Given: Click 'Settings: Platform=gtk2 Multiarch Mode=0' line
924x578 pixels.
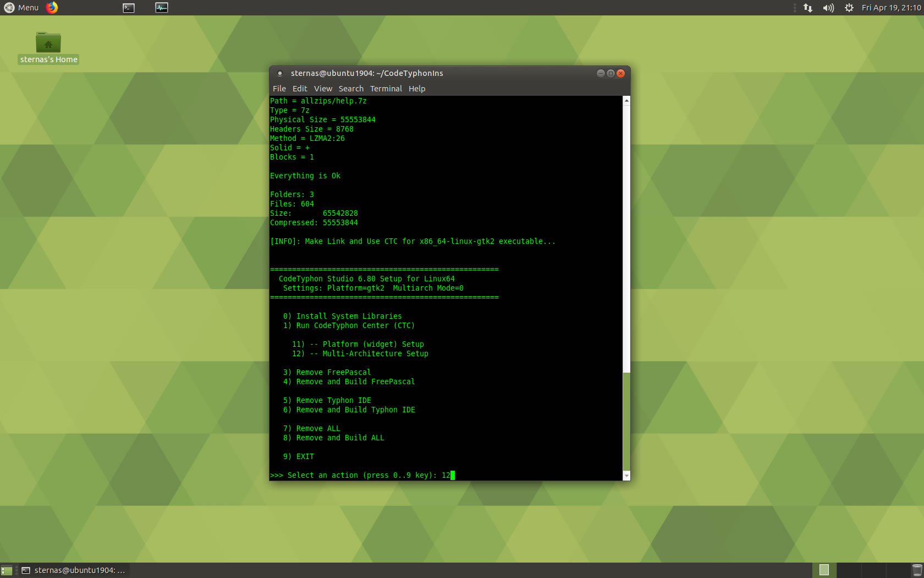Looking at the screenshot, I should (373, 288).
